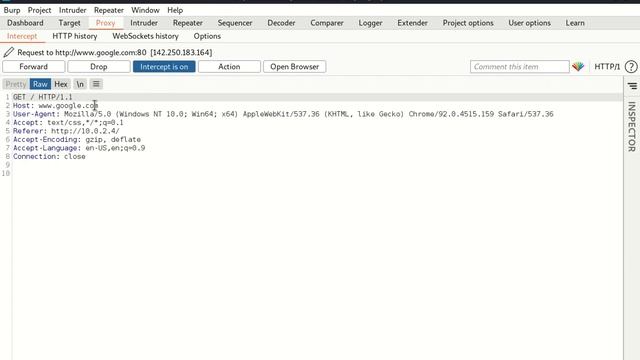Open the User options tab
The height and width of the screenshot is (360, 640).
click(529, 23)
